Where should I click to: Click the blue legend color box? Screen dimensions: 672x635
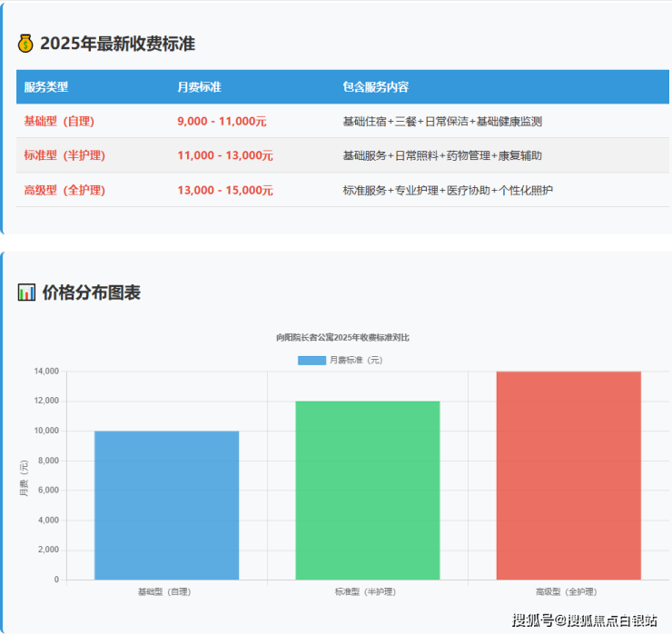click(x=311, y=361)
